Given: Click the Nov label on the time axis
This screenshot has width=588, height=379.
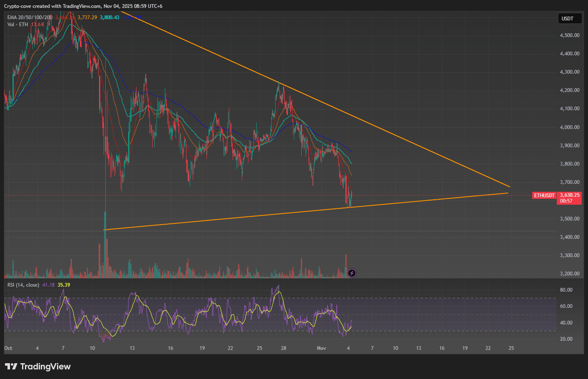Looking at the screenshot, I should [x=321, y=348].
